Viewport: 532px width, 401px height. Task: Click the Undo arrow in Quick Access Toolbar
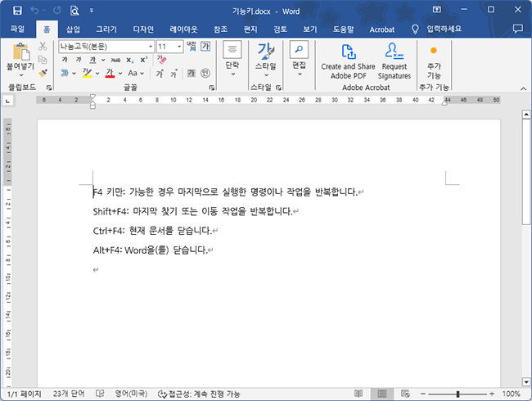pyautogui.click(x=34, y=11)
